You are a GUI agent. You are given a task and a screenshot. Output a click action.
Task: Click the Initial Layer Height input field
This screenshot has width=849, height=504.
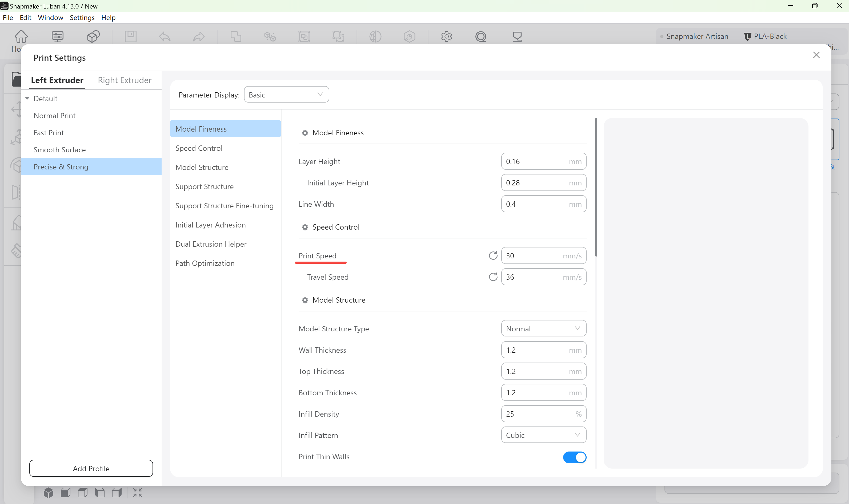(x=543, y=183)
